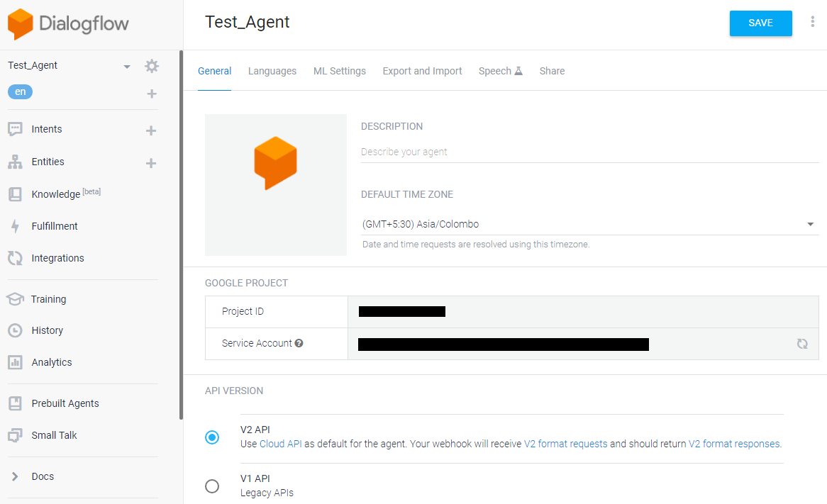This screenshot has height=504, width=827.
Task: Switch to the ML Settings tab
Action: pyautogui.click(x=340, y=71)
